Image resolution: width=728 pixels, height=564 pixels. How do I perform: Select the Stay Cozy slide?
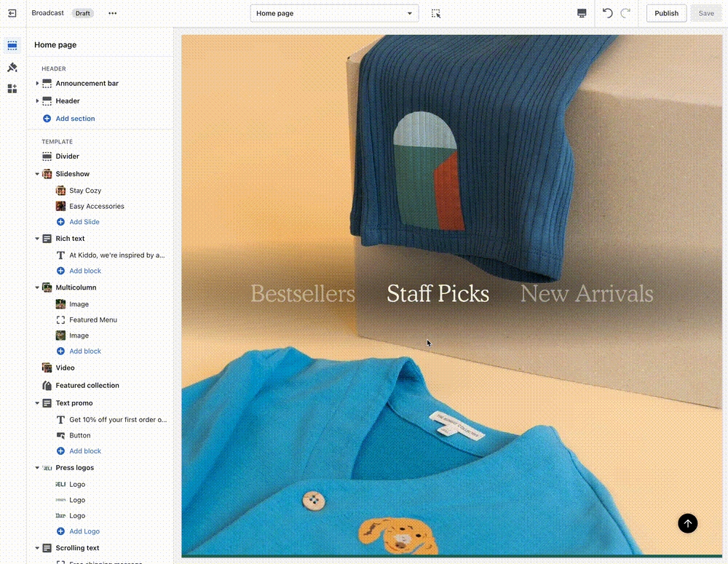coord(85,191)
